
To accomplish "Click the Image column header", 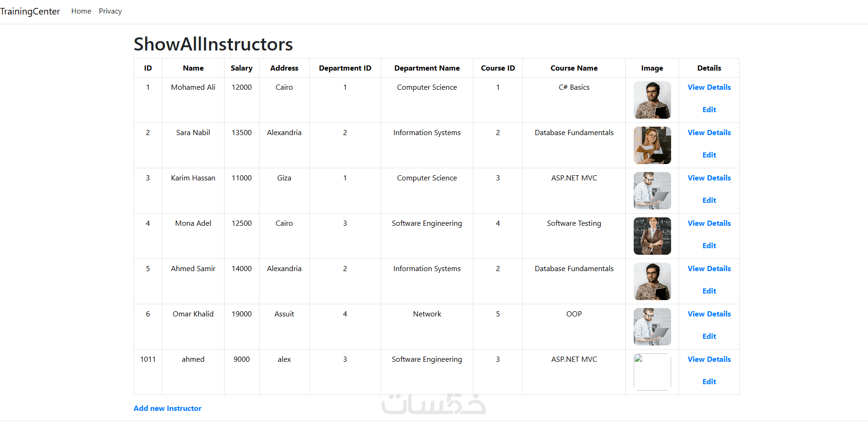I will coord(652,68).
